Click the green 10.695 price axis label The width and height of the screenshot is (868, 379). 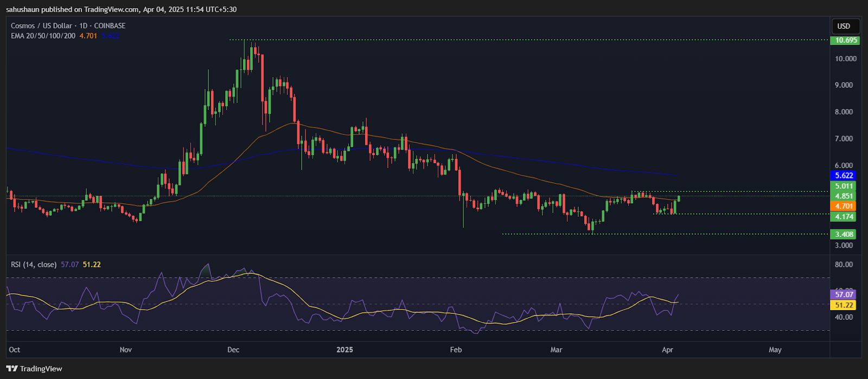(846, 40)
